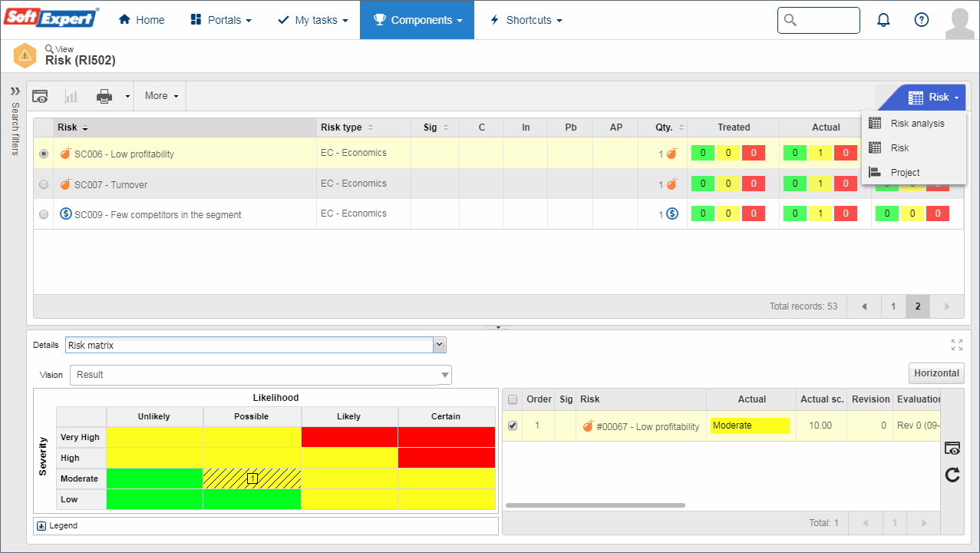Select the SC009 row radio button
The height and width of the screenshot is (553, 980).
pyautogui.click(x=44, y=214)
